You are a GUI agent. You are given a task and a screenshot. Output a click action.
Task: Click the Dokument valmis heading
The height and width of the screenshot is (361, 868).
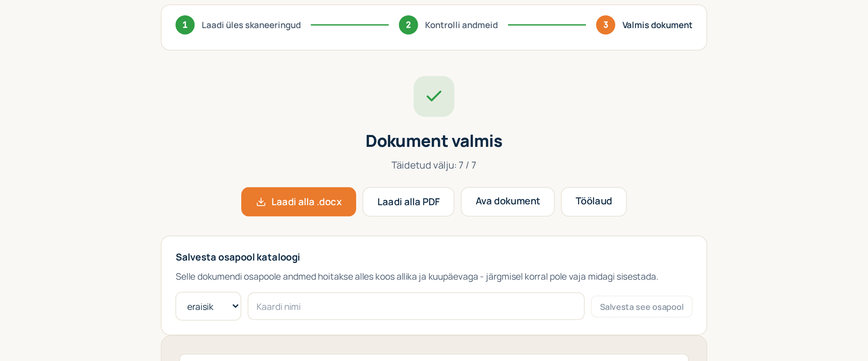tap(434, 141)
